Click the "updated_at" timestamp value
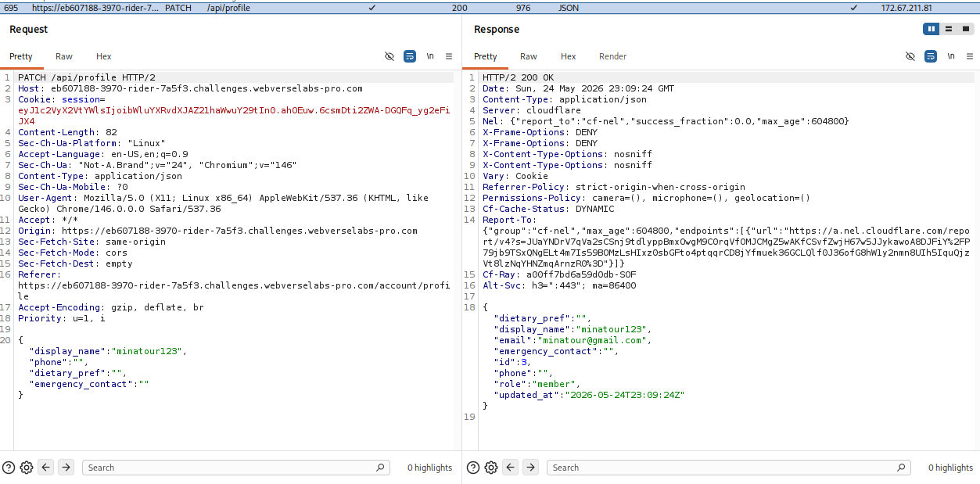The image size is (980, 484). tap(624, 395)
